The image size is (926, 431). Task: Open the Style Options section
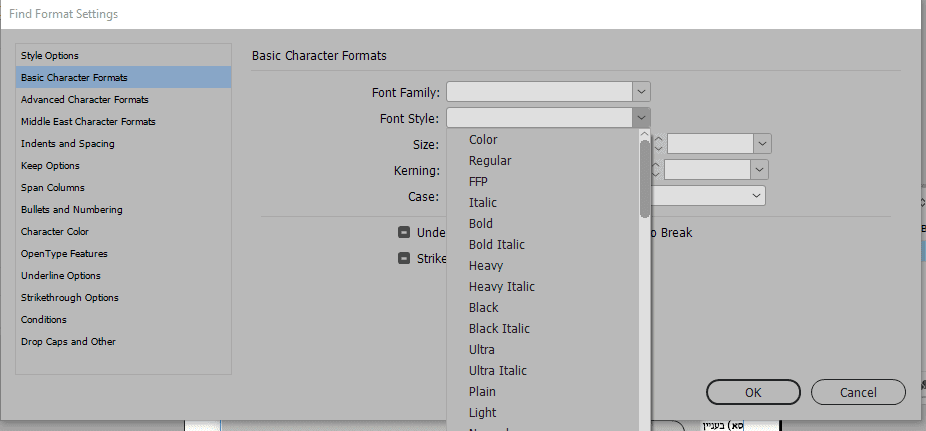click(50, 55)
